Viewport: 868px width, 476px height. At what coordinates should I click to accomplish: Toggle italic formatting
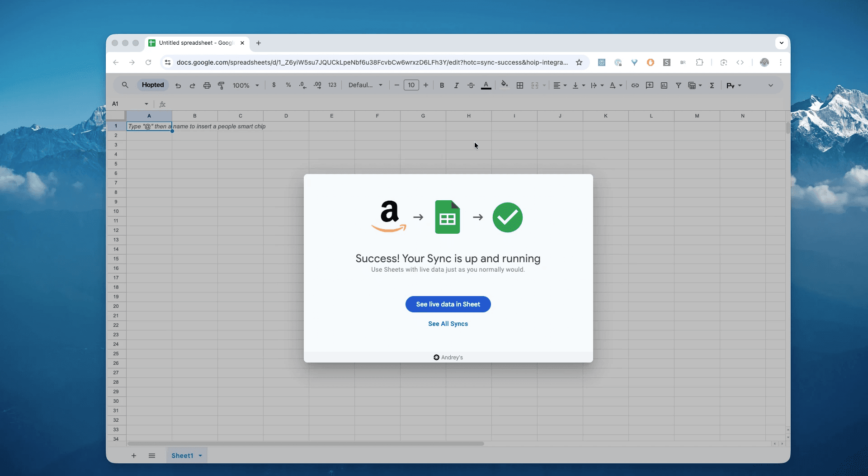coord(457,85)
